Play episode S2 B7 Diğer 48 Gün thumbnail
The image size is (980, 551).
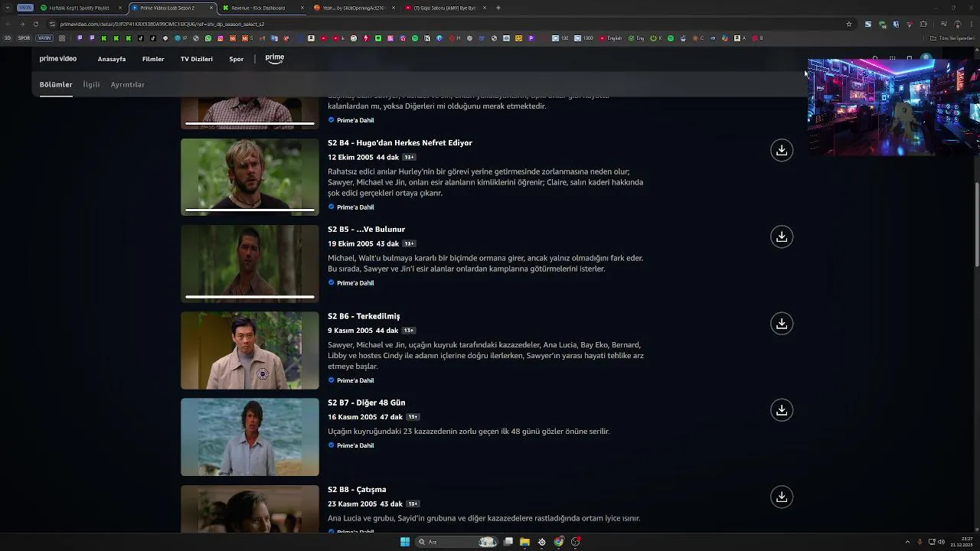coord(250,437)
